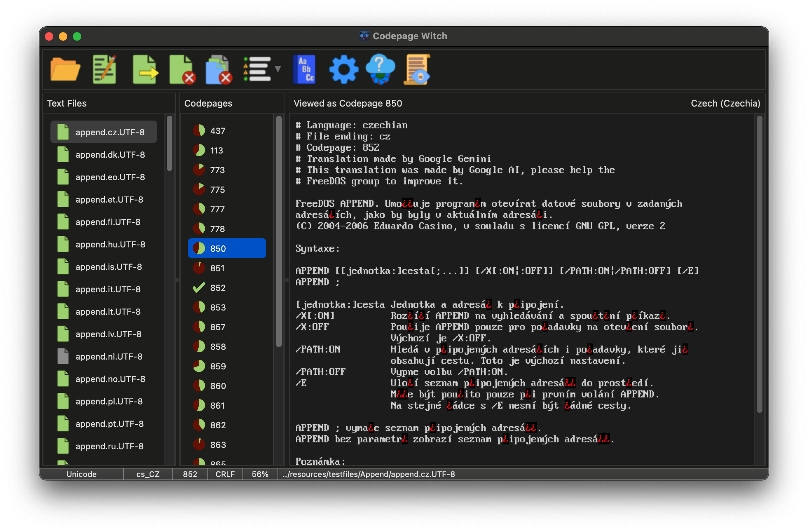Click the text viewer vertical scrollbar
The height and width of the screenshot is (532, 808).
759,263
